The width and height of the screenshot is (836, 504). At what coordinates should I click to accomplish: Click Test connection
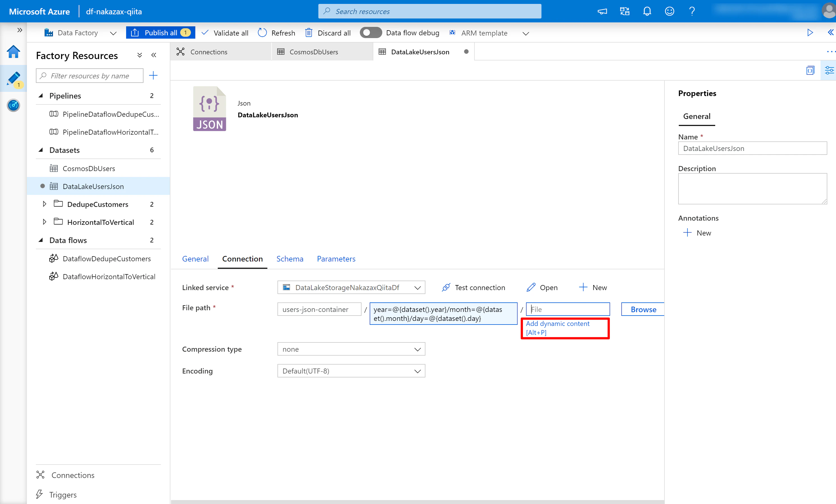tap(473, 287)
